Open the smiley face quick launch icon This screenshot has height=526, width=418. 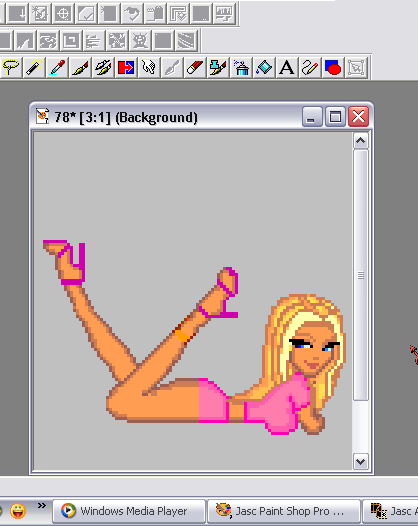[x=18, y=511]
